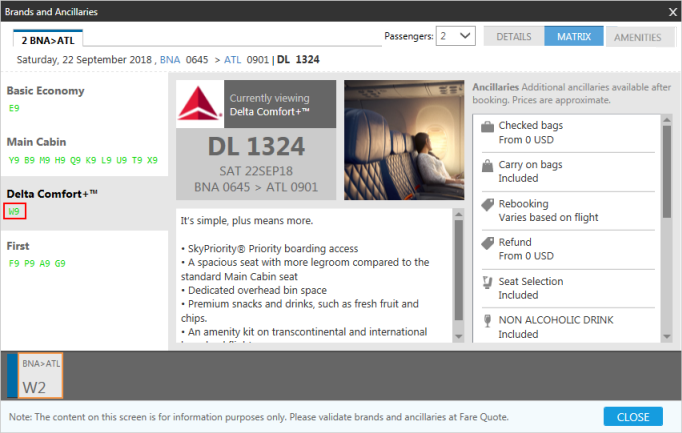Image resolution: width=682 pixels, height=433 pixels.
Task: Select the W9 booking class
Action: (15, 211)
